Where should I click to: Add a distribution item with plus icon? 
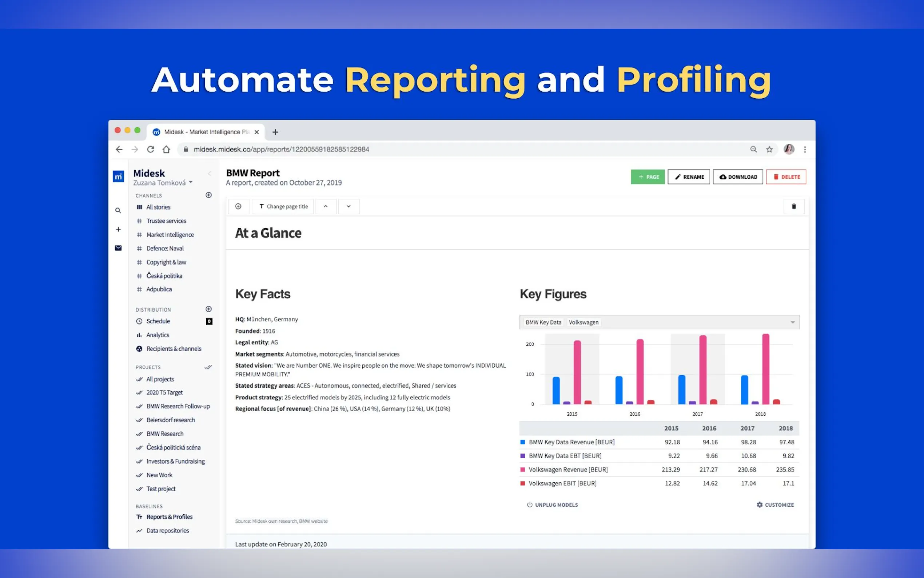click(x=208, y=309)
